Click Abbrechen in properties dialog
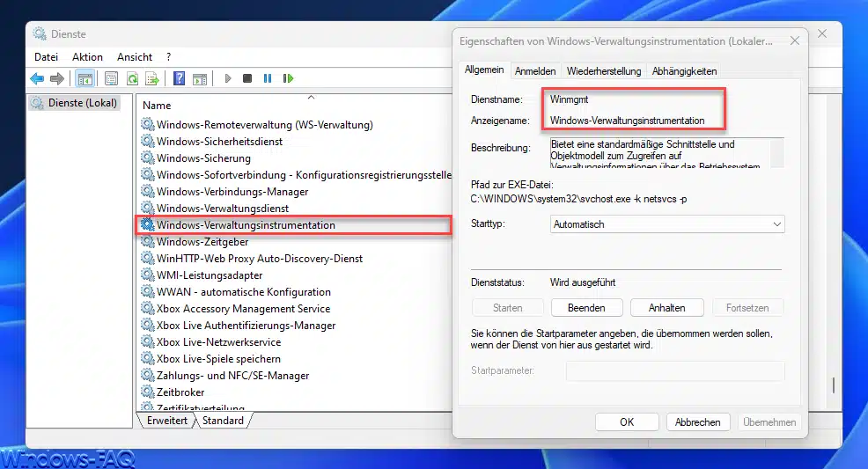Screen dimensions: 868x469 pyautogui.click(x=697, y=422)
